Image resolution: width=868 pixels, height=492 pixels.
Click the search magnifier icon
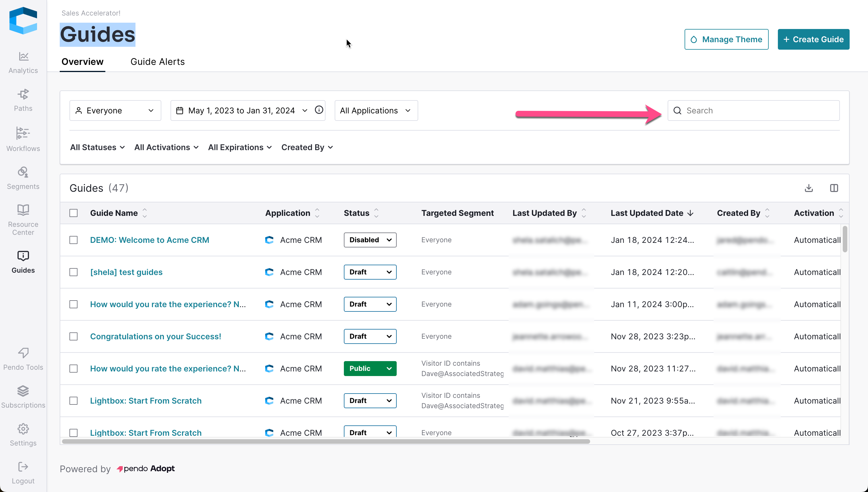677,111
